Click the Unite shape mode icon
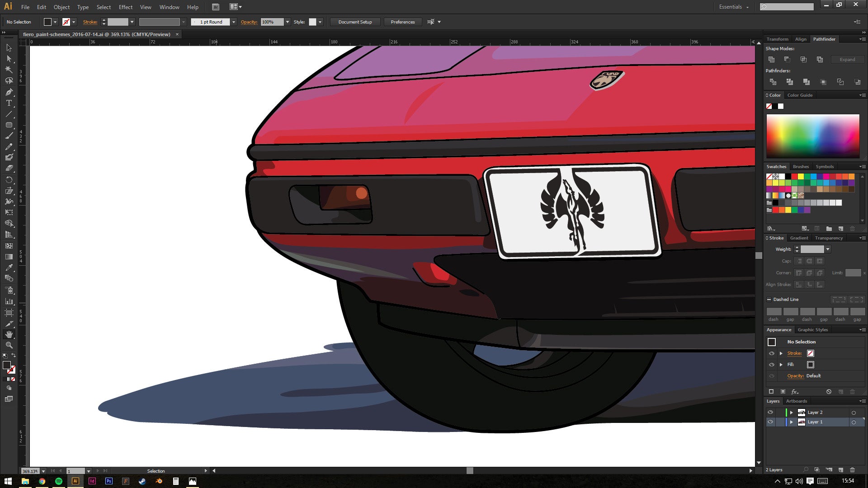This screenshot has height=488, width=868. (x=772, y=59)
